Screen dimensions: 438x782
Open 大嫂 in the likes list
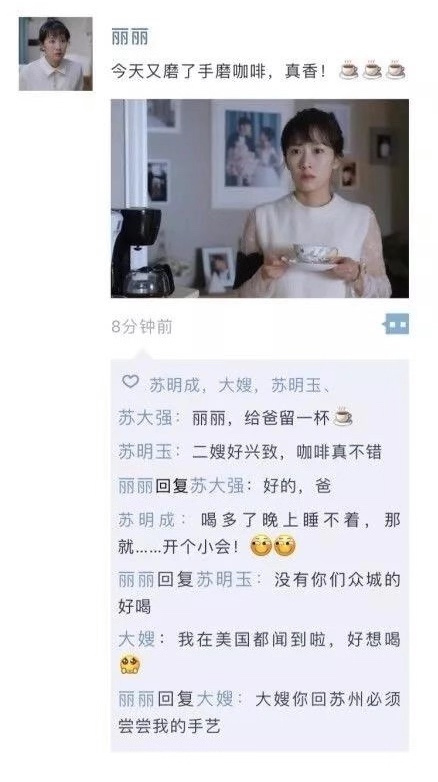tap(235, 385)
